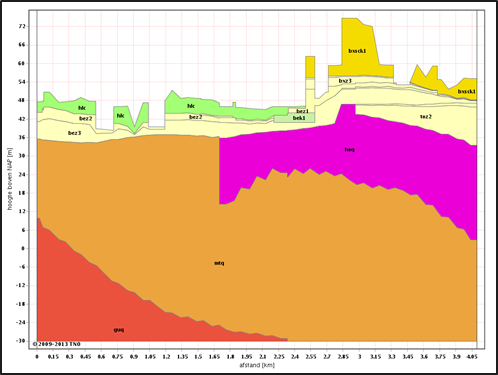Click the '72' tick on the vertical axis
This screenshot has height=375, width=498.
coord(22,26)
